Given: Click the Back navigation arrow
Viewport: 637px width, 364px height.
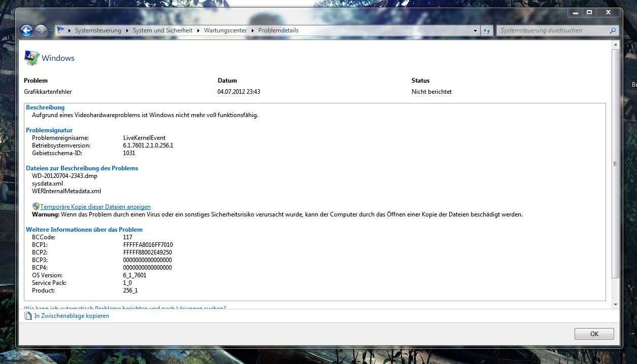Looking at the screenshot, I should [x=26, y=31].
